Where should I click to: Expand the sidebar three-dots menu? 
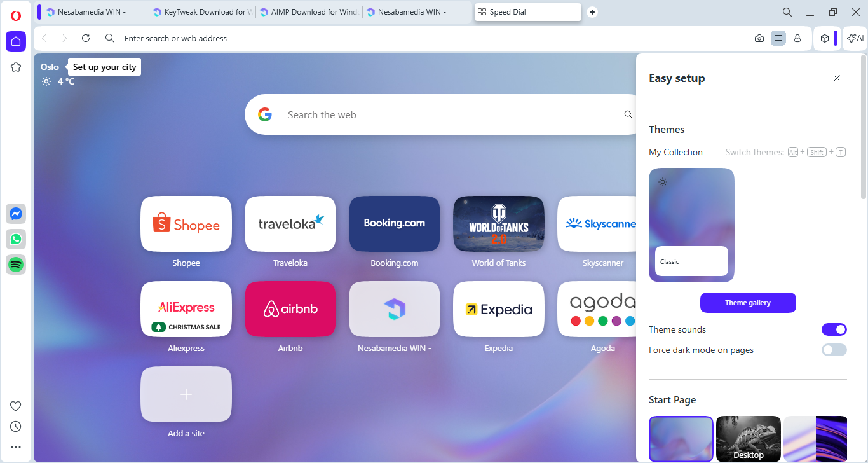(16, 447)
